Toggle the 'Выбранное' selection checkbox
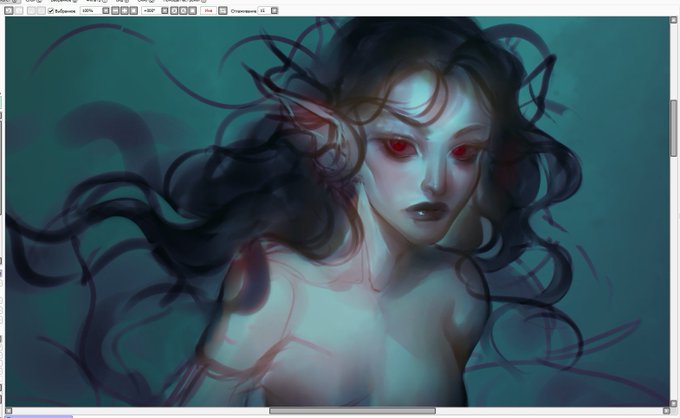The width and height of the screenshot is (680, 418). tap(51, 11)
